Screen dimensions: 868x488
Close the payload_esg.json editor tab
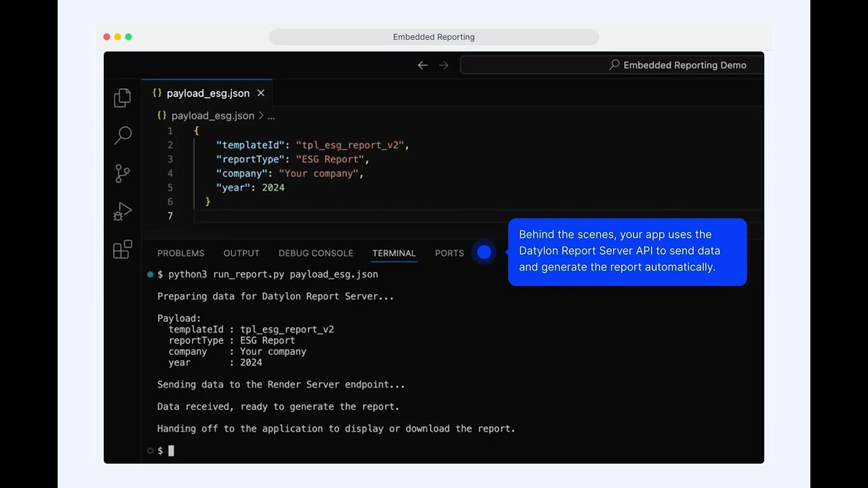click(x=260, y=93)
